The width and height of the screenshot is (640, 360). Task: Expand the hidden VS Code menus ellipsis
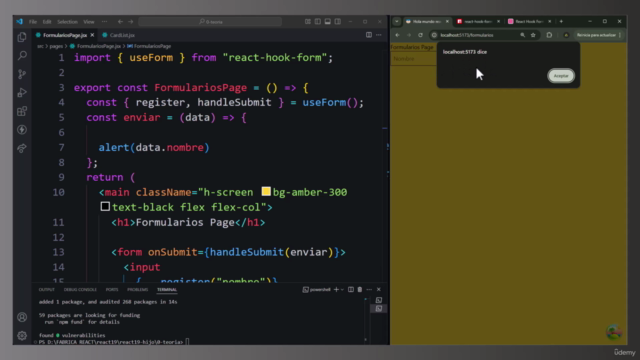click(104, 22)
